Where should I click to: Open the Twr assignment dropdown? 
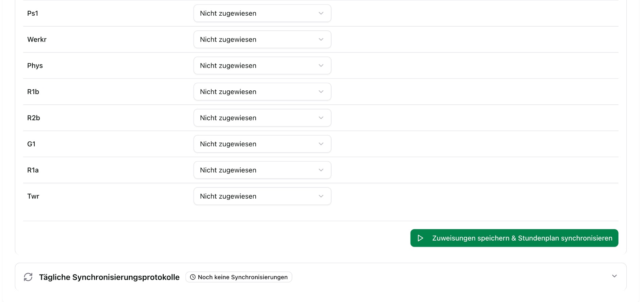[262, 196]
